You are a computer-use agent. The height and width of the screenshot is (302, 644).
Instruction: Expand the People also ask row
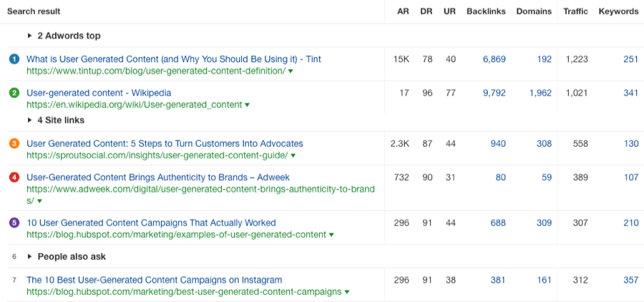pos(30,256)
